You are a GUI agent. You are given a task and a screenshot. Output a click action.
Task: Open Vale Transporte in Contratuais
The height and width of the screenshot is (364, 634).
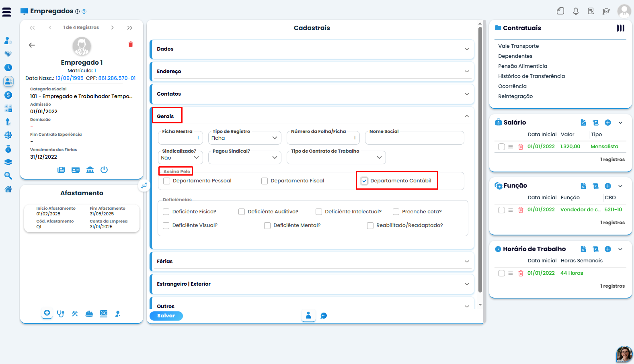pos(518,46)
